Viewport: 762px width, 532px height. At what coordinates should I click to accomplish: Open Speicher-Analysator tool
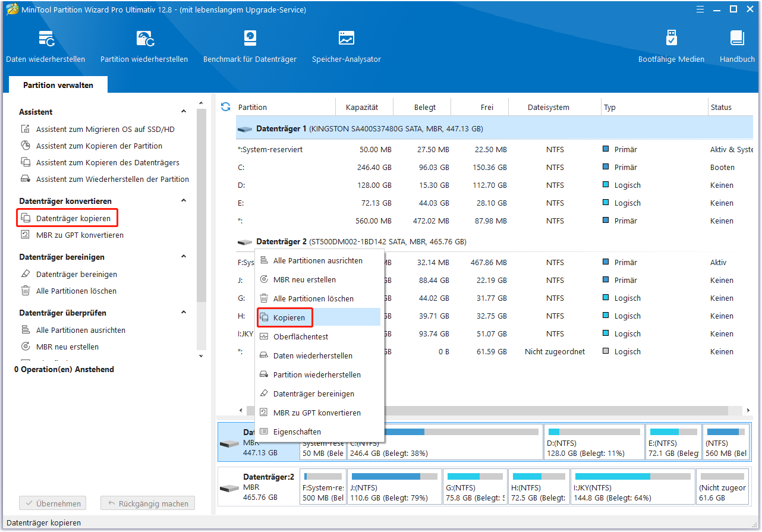(x=347, y=39)
